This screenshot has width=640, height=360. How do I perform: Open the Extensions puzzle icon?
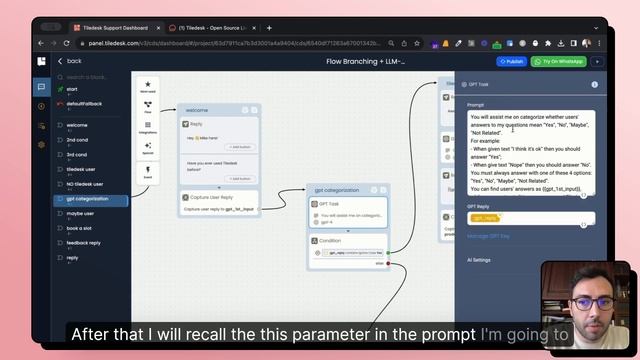(548, 43)
